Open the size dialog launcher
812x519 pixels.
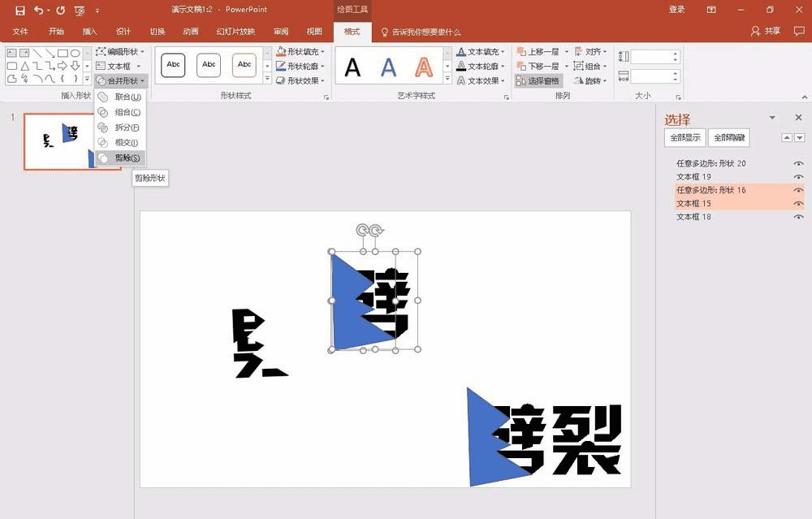[678, 97]
